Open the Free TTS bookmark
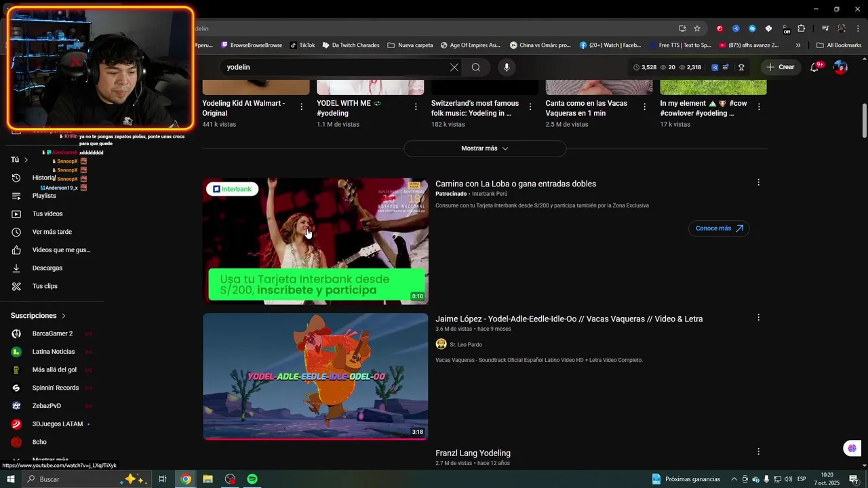 679,45
